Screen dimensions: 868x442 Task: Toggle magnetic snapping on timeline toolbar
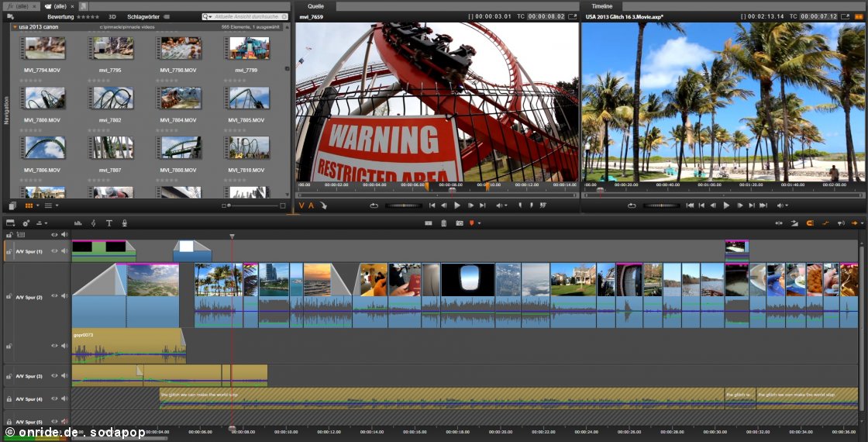tap(810, 223)
